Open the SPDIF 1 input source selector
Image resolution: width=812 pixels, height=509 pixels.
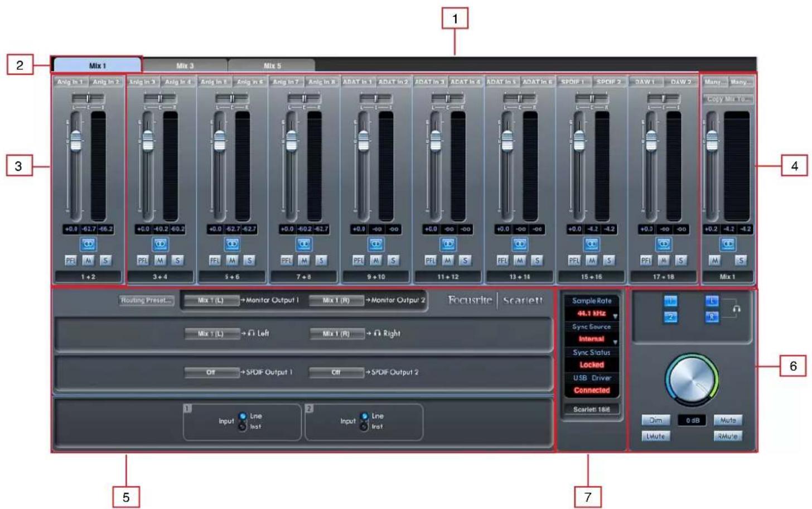click(x=573, y=82)
